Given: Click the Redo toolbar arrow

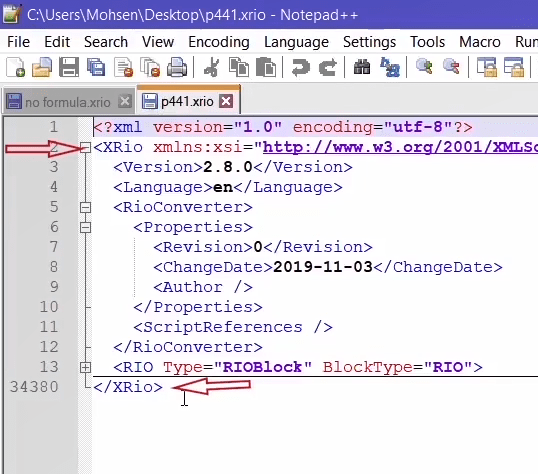Looking at the screenshot, I should [328, 67].
